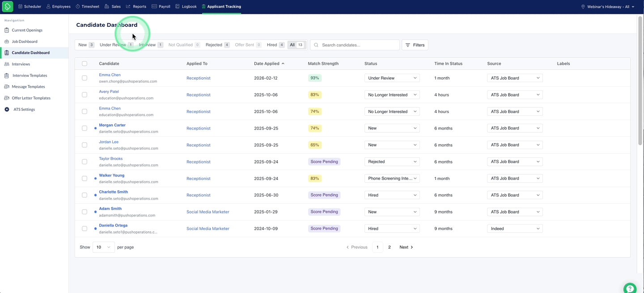Click the Filters button
This screenshot has width=644, height=293.
click(x=415, y=45)
